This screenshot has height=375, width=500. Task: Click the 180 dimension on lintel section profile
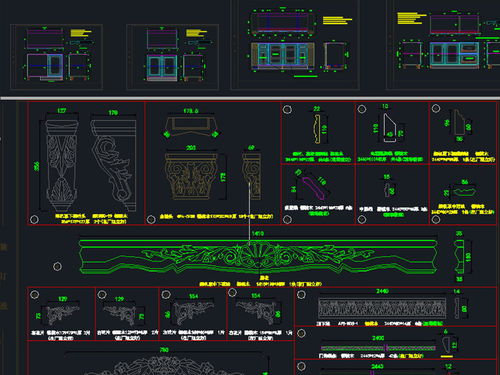(468, 257)
